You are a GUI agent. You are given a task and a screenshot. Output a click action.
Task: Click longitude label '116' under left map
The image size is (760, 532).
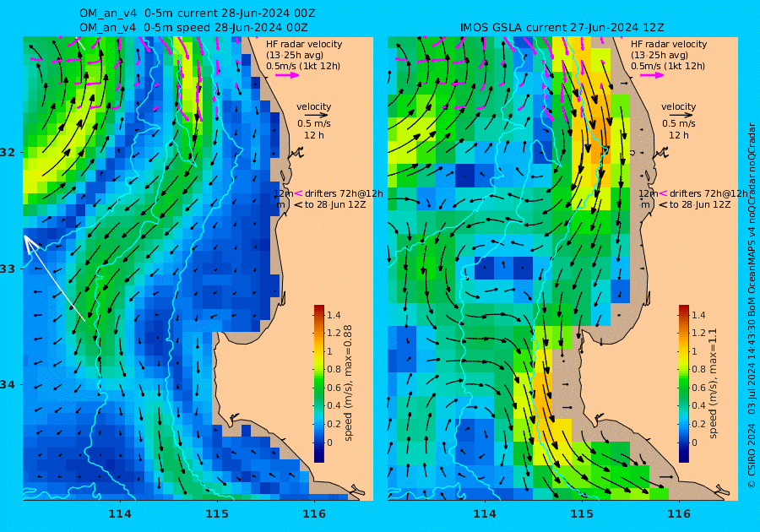point(314,514)
